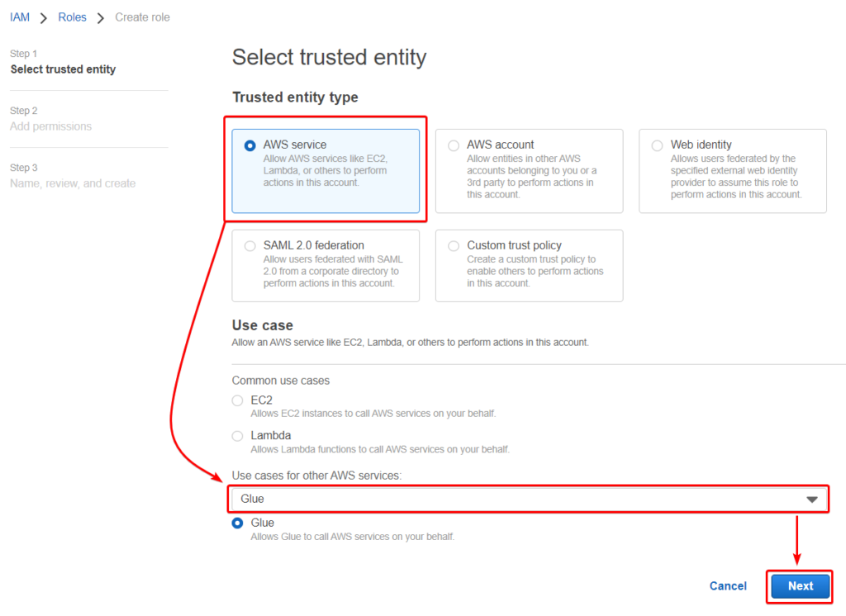Select Lambda common use case

coord(238,436)
